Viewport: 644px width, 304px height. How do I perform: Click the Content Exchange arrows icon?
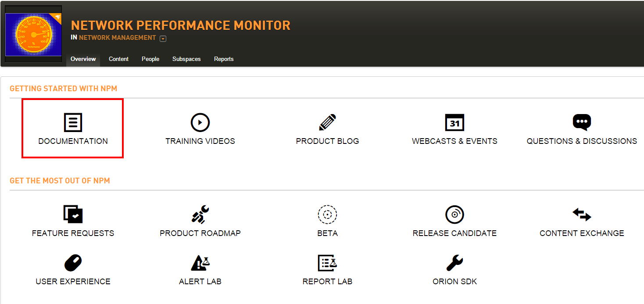(x=582, y=215)
